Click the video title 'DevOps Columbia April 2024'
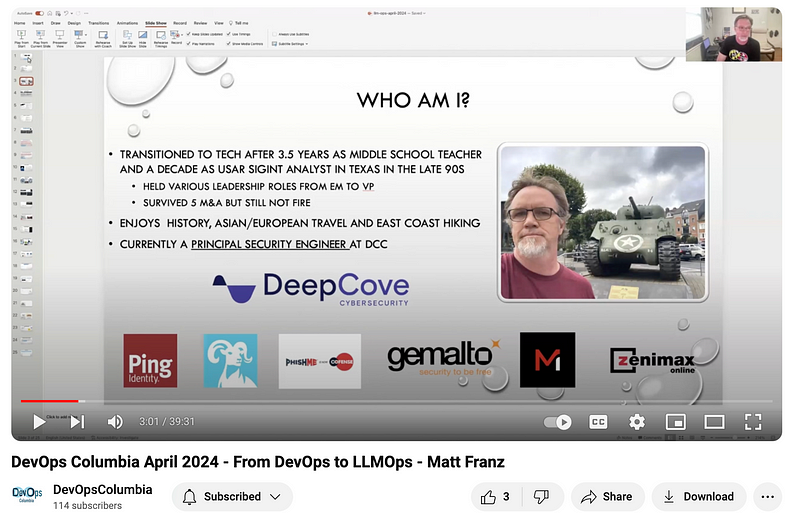This screenshot has width=800, height=513. (258, 462)
